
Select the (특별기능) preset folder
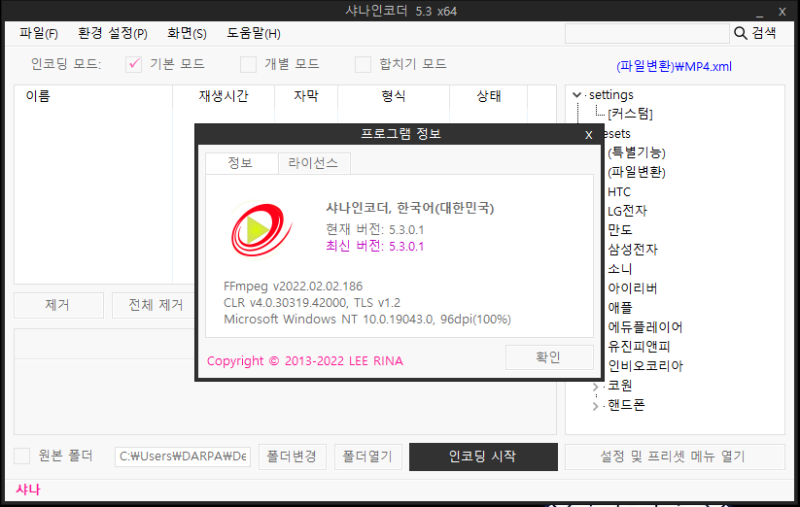[636, 153]
